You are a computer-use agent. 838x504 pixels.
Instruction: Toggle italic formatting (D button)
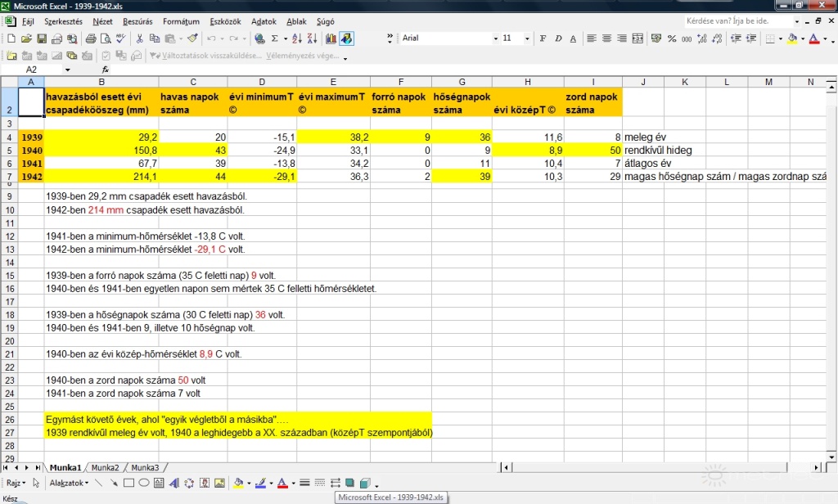(x=558, y=38)
